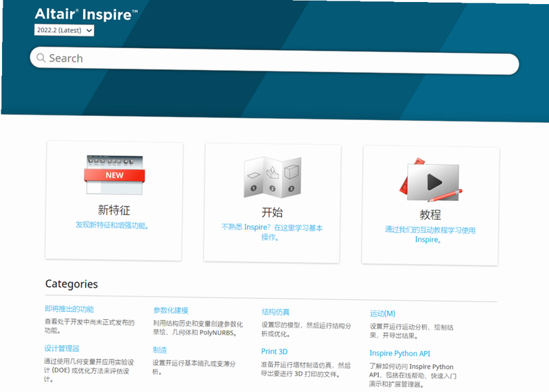The height and width of the screenshot is (392, 549).
Task: Click text 利用结构历史和变量创建参数化
Action: click(x=198, y=324)
